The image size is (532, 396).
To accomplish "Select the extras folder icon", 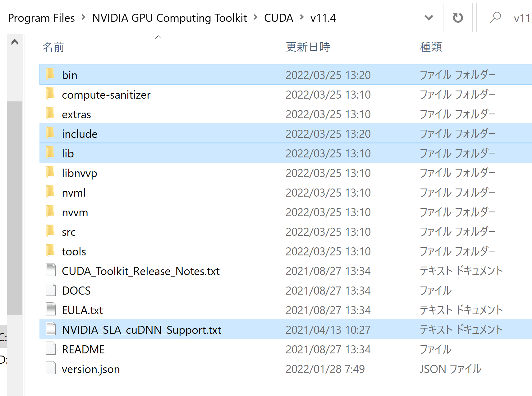I will (50, 114).
